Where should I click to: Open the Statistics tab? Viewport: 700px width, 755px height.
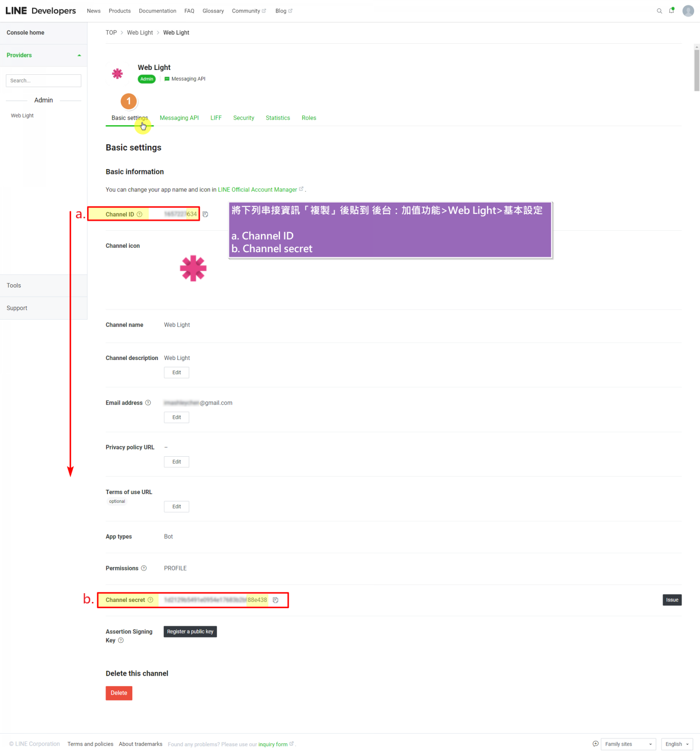[x=278, y=118]
